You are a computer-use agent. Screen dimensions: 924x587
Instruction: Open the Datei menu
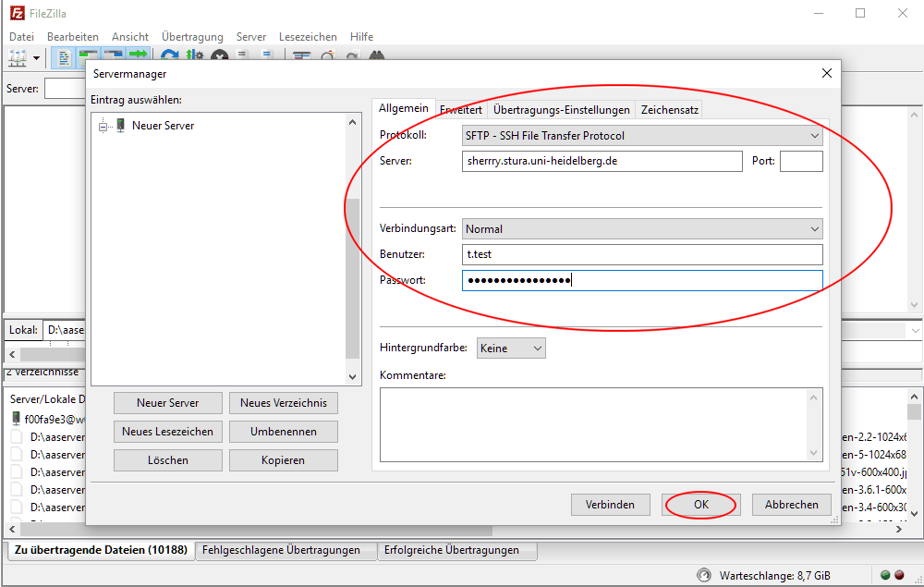(22, 37)
